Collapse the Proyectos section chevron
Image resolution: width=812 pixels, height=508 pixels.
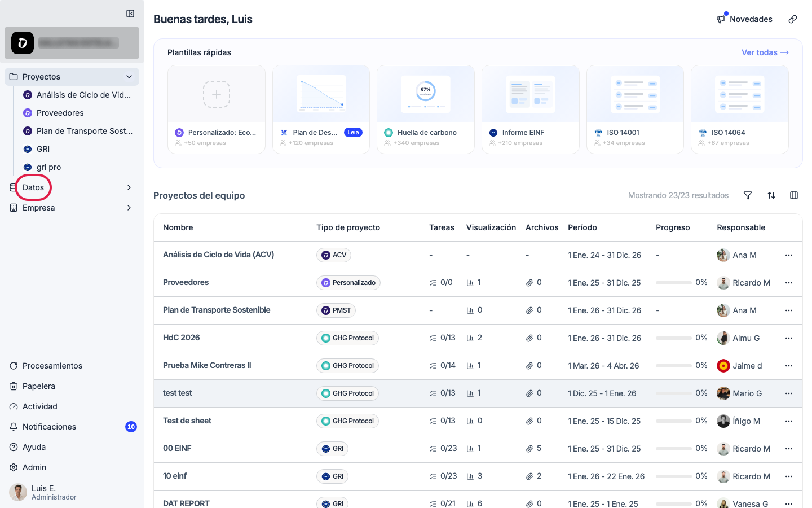click(129, 77)
